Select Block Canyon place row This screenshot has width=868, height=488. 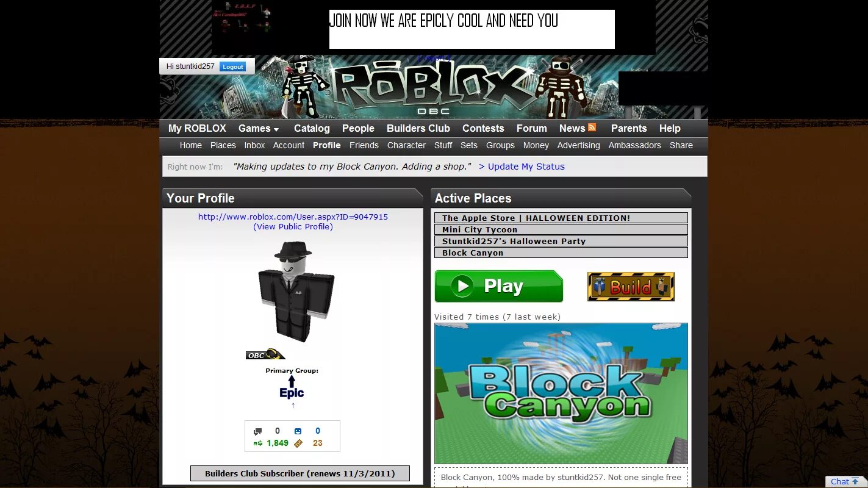point(561,253)
